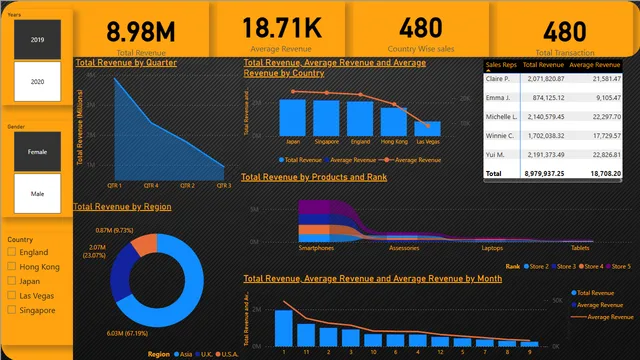640x360 pixels.
Task: Click Las Vegas bar in country chart
Action: tap(427, 129)
